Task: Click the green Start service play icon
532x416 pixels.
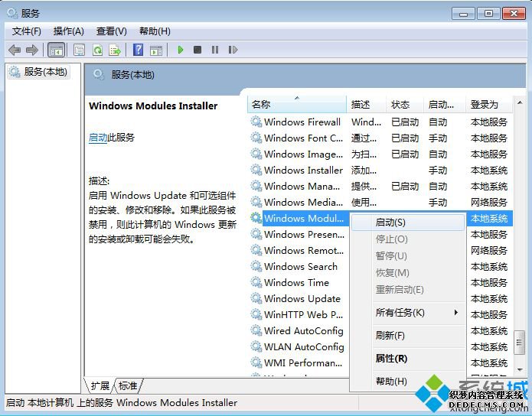Action: [x=181, y=50]
